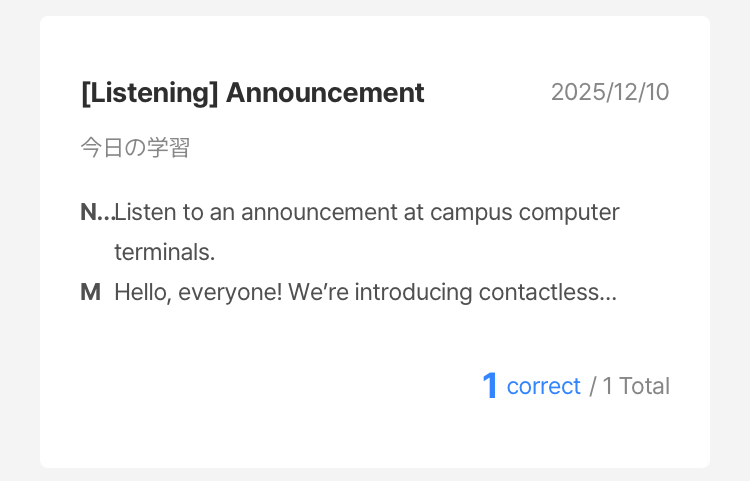Click the word 'Total' in the score
Screen dimensions: 750x481
click(x=645, y=386)
